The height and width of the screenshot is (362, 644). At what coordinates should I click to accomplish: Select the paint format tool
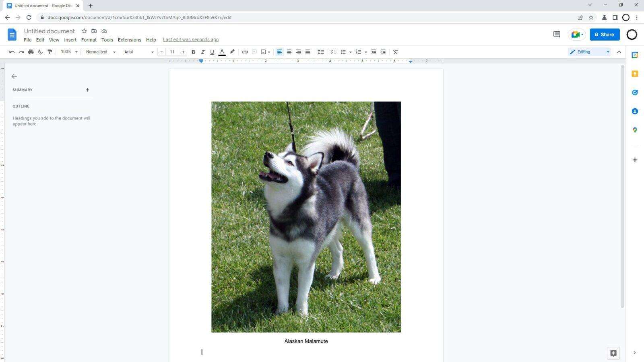[50, 51]
